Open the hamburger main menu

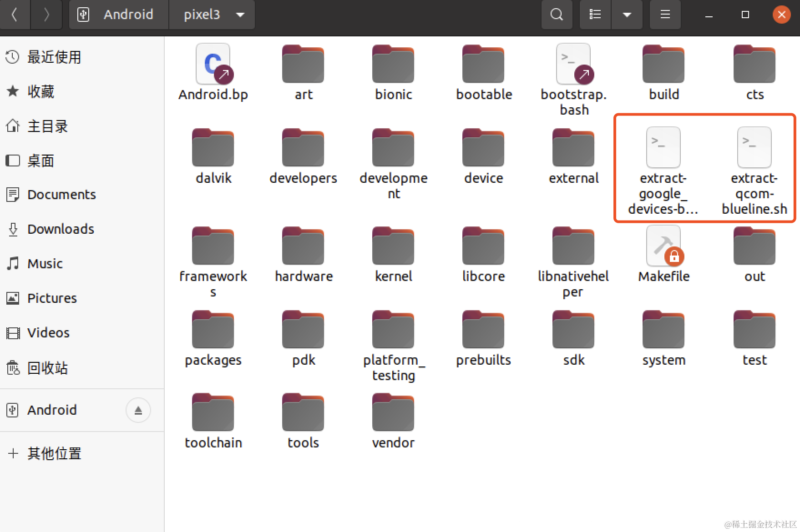665,15
